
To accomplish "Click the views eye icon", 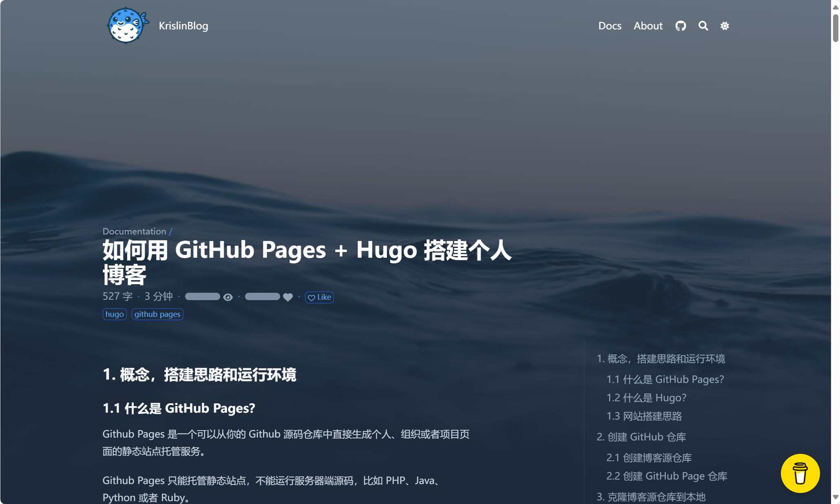I will [x=228, y=297].
